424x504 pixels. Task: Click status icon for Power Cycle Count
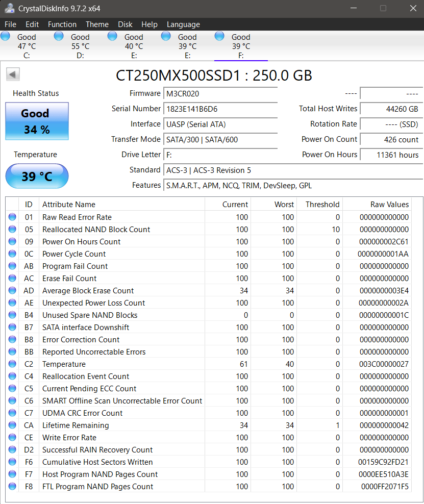click(x=12, y=254)
